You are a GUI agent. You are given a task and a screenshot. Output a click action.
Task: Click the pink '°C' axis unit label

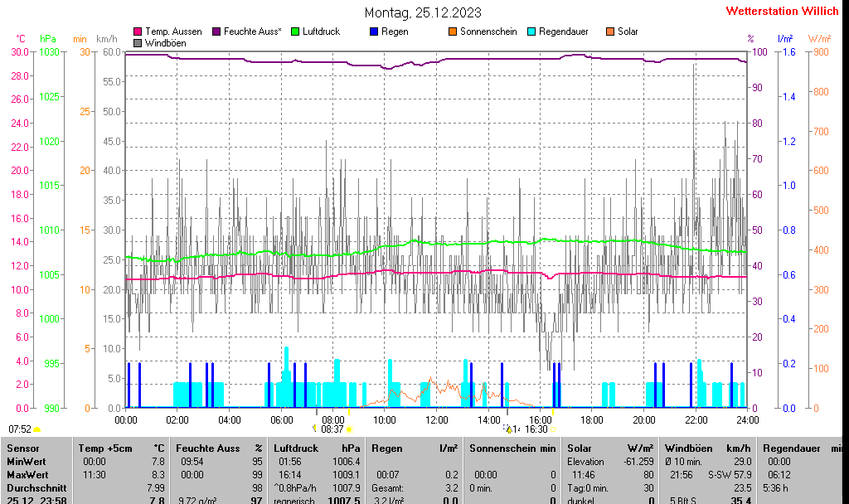point(21,39)
